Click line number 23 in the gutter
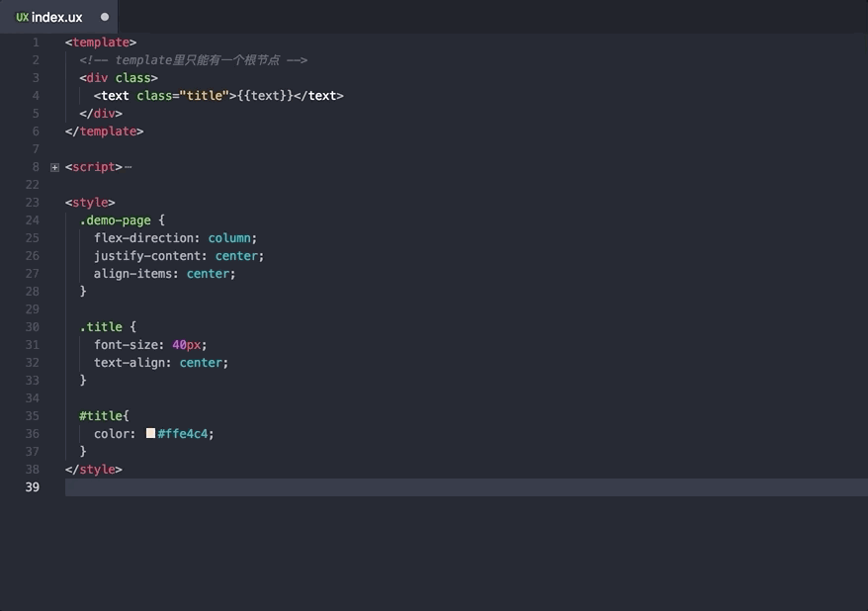 (x=32, y=202)
